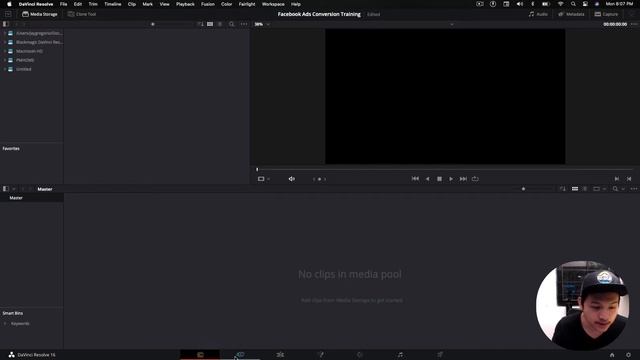Open the File menu

[x=63, y=4]
